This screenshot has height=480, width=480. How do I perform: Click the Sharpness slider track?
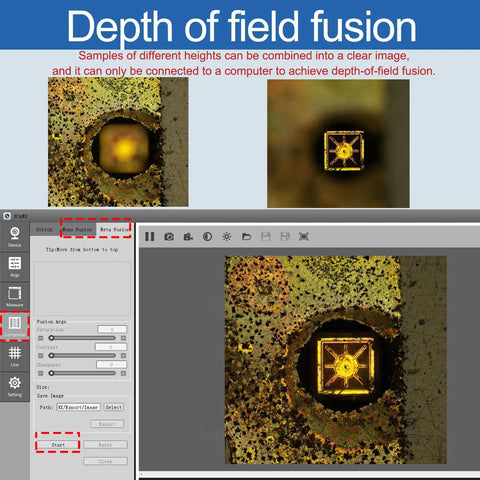click(82, 373)
